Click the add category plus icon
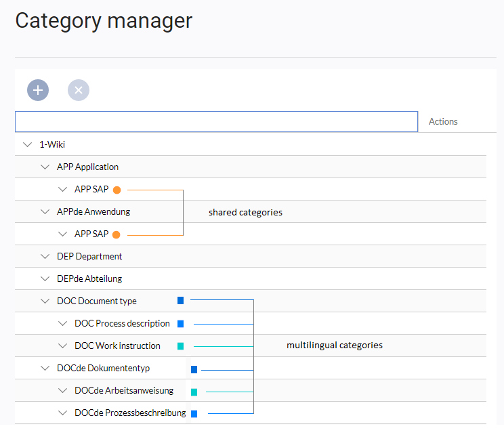This screenshot has height=439, width=504. [38, 90]
